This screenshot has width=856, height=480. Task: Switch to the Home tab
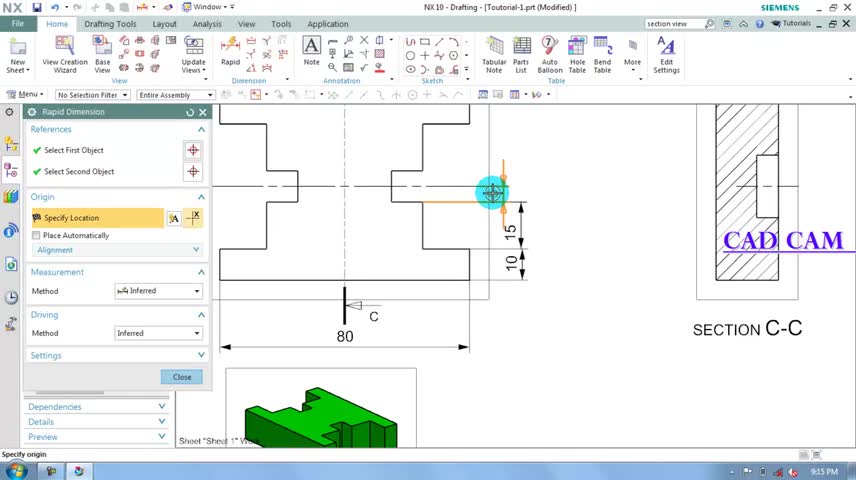[57, 24]
